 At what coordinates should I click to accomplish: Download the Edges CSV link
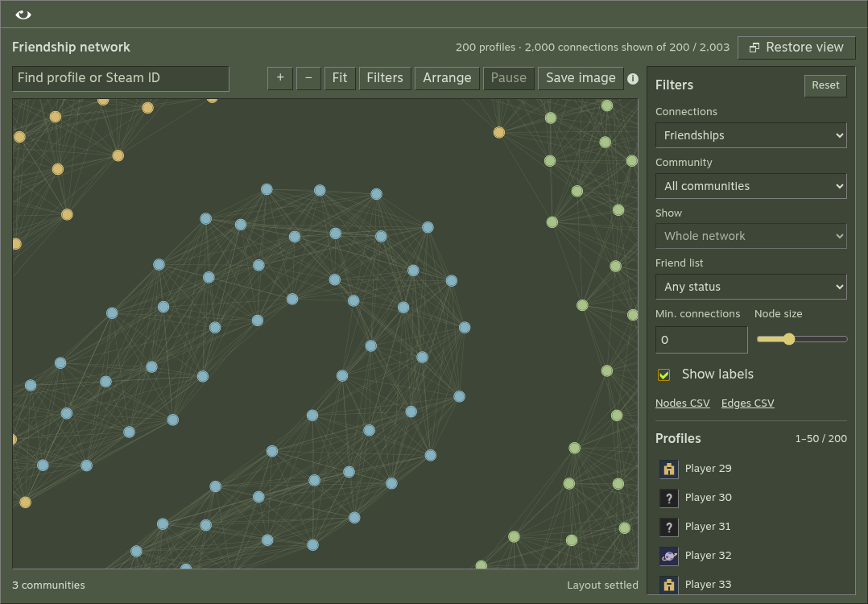(x=747, y=403)
